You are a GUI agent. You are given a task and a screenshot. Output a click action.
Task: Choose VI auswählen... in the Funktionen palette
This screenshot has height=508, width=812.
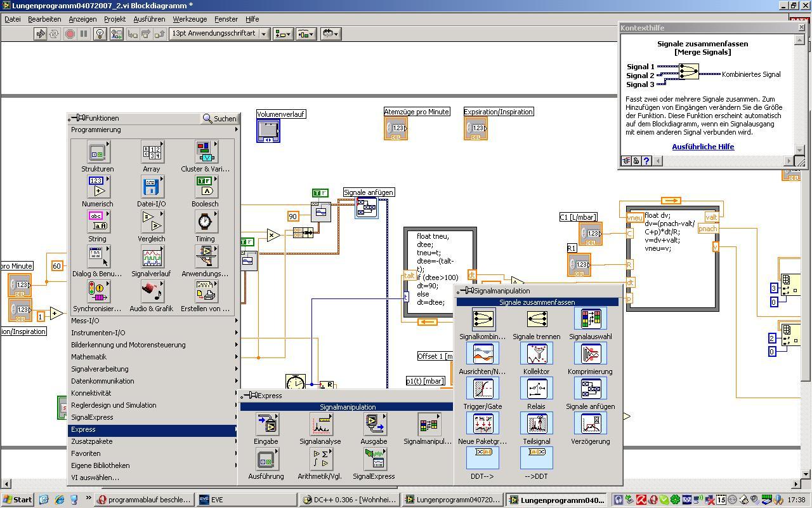pos(154,478)
